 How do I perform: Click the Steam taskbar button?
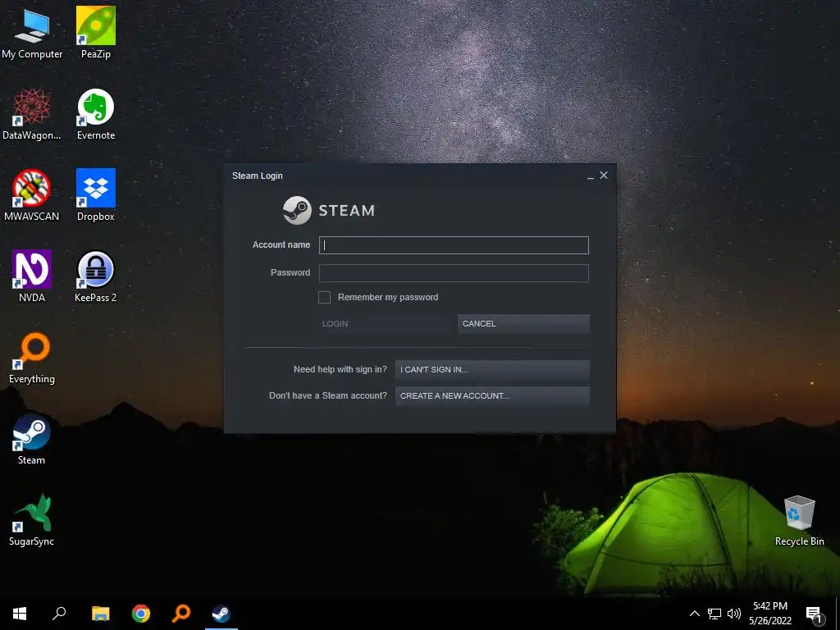pos(221,614)
